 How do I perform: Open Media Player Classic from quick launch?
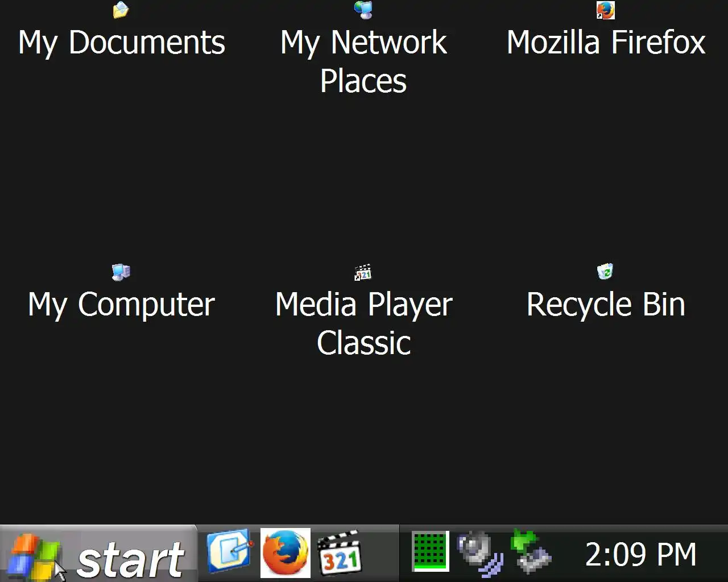(x=340, y=553)
